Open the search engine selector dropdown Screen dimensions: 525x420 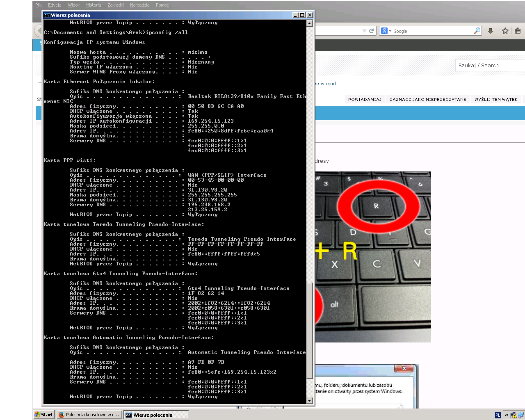(x=386, y=31)
